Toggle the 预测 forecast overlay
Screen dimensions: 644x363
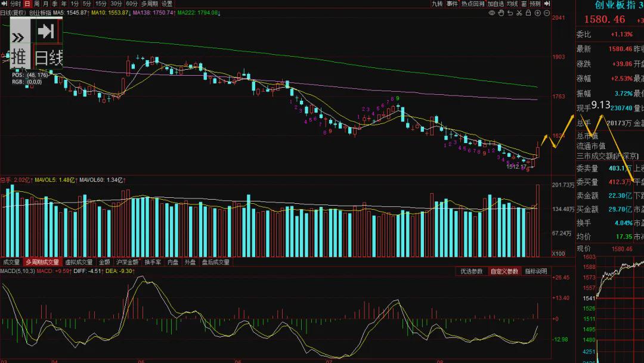(535, 4)
